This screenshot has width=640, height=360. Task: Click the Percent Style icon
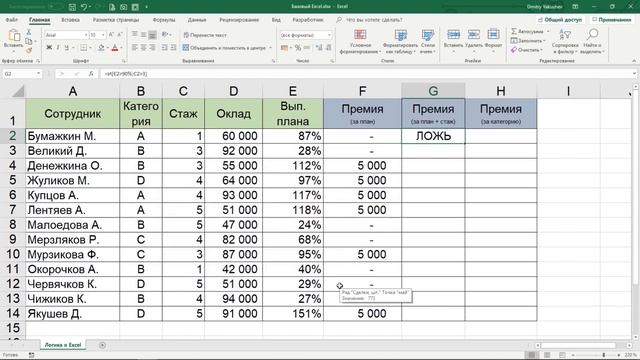click(298, 48)
